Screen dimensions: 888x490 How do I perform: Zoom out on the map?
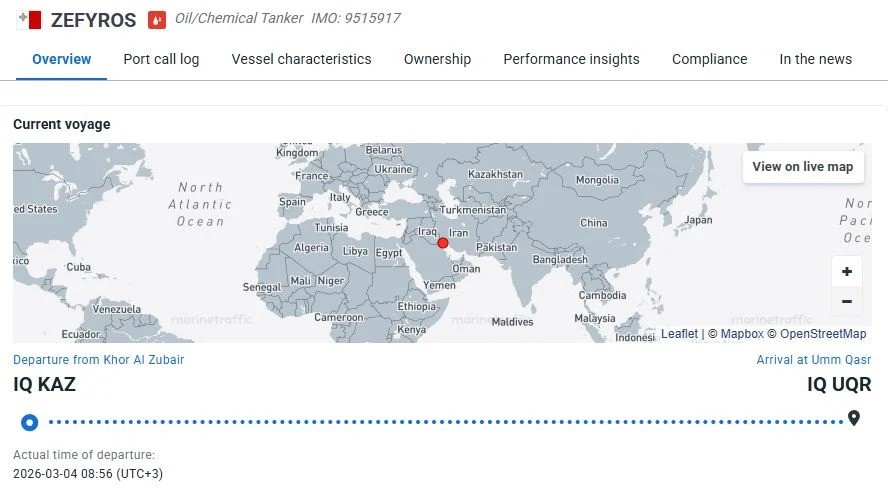click(846, 301)
